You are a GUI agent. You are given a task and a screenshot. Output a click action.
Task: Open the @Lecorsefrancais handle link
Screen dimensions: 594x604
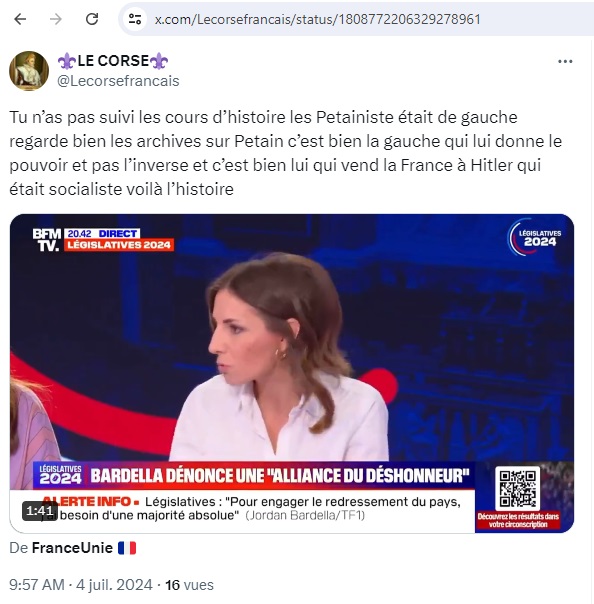coord(118,81)
